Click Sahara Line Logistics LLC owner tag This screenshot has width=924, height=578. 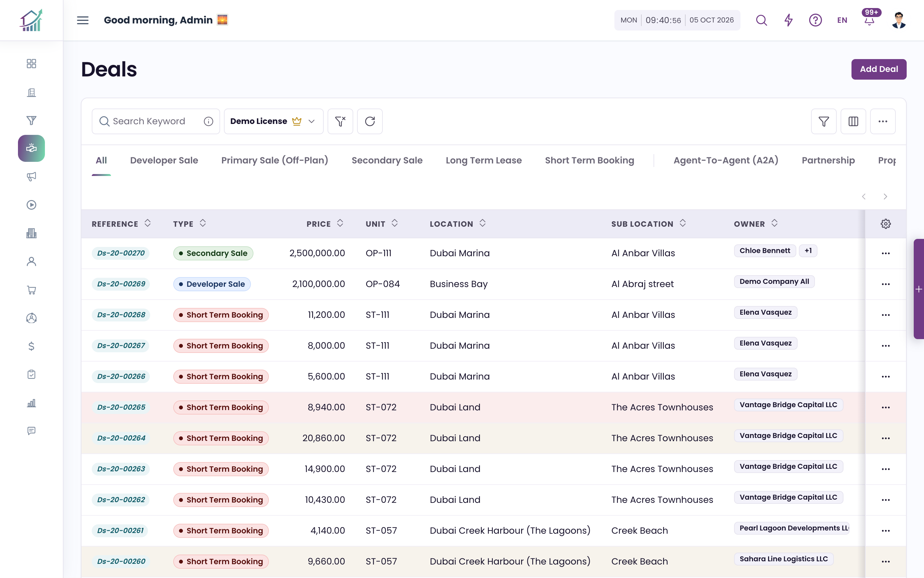coord(783,559)
